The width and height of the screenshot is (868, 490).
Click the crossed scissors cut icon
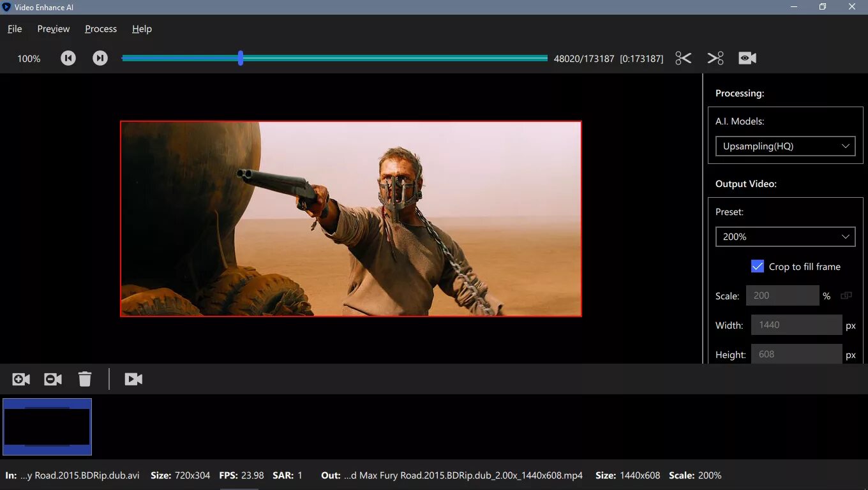(715, 58)
